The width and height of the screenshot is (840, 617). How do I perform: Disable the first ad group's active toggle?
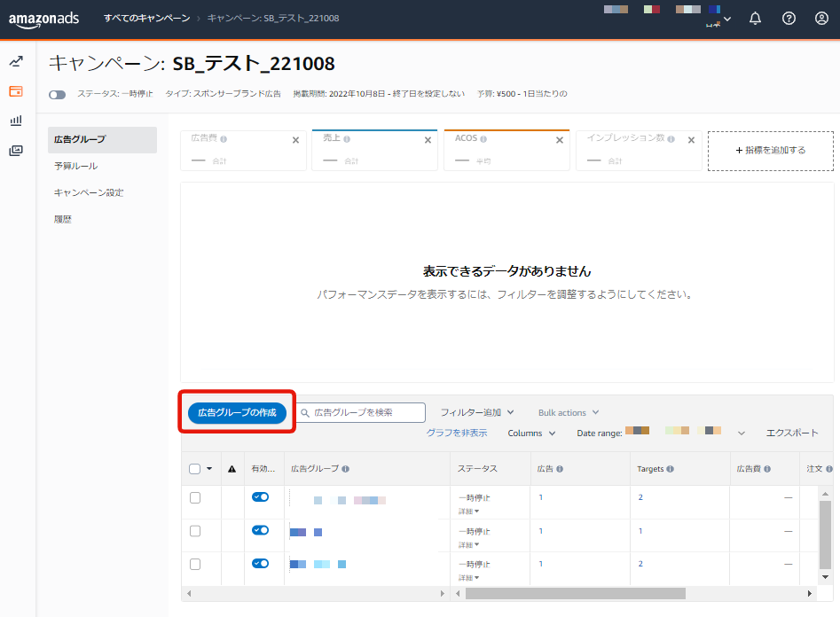pos(260,497)
